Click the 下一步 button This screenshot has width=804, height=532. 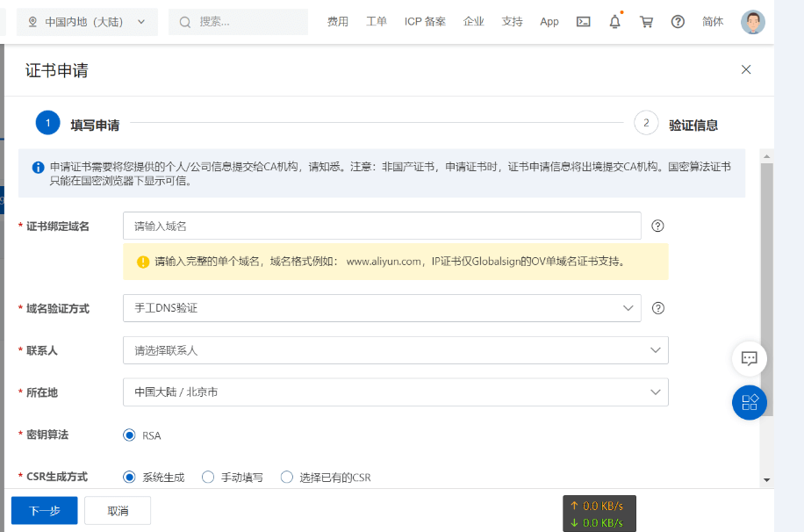[44, 511]
